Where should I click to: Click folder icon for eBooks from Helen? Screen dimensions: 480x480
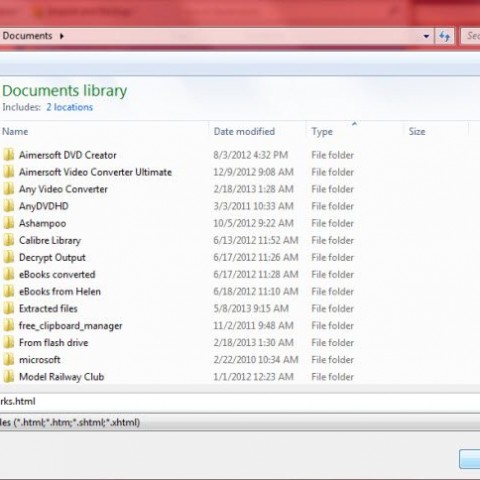pyautogui.click(x=9, y=291)
